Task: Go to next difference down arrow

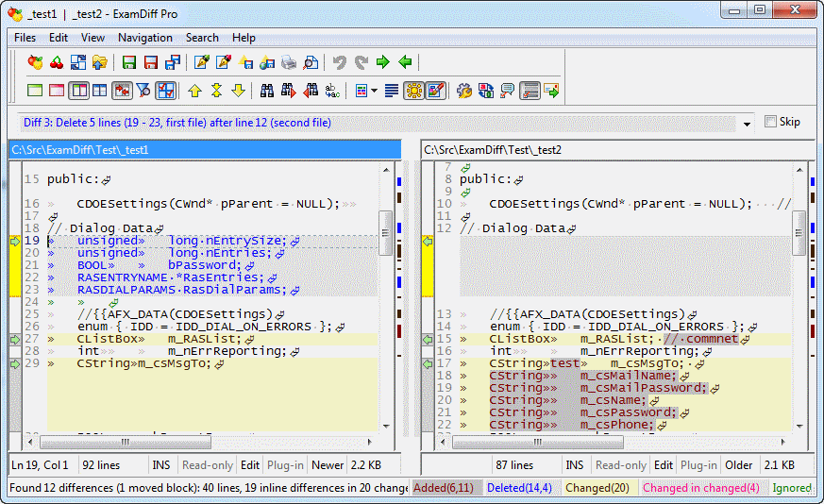Action: click(x=238, y=91)
